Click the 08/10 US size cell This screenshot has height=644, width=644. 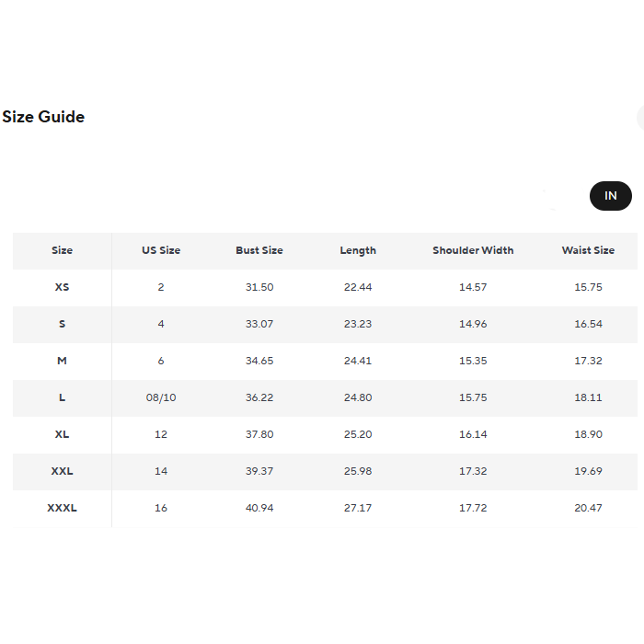click(161, 397)
